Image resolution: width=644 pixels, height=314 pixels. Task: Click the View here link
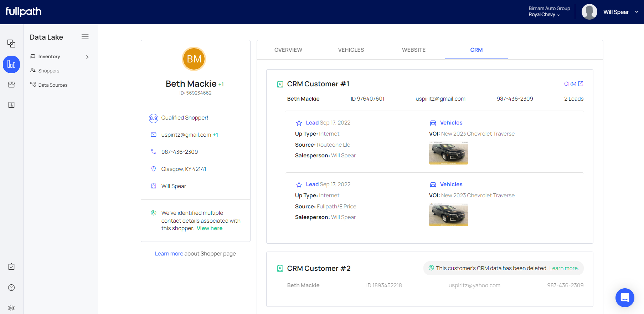point(210,228)
